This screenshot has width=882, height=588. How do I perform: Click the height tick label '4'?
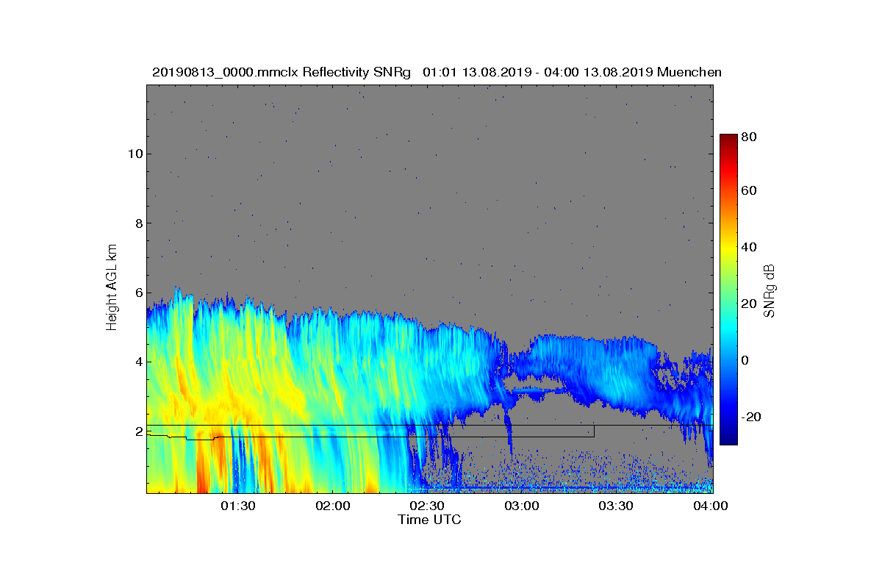tap(138, 362)
